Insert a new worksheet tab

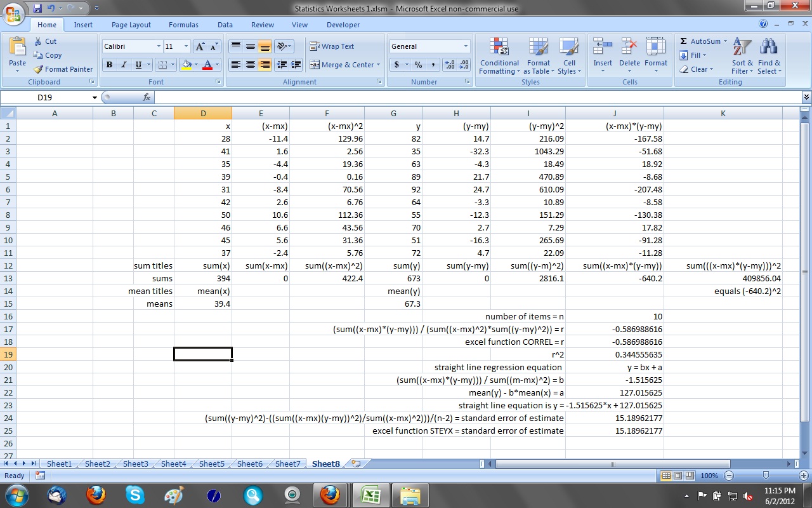click(355, 464)
